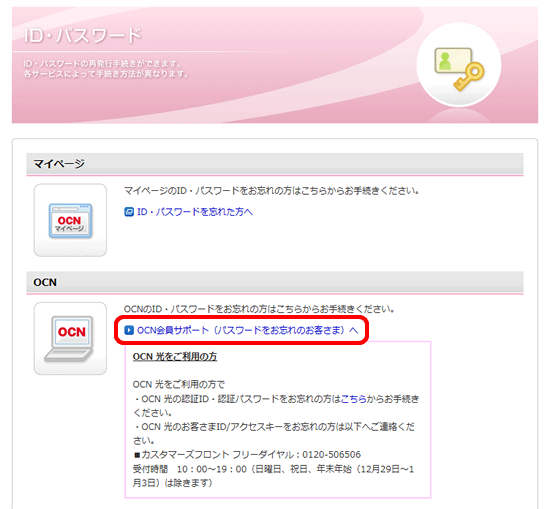The image size is (550, 509).
Task: Click the OCN laptop icon
Action: click(70, 339)
